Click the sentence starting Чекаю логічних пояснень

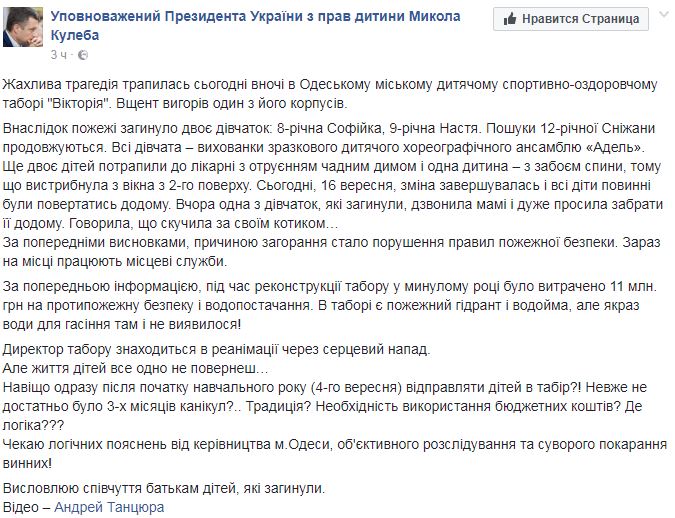pyautogui.click(x=334, y=453)
